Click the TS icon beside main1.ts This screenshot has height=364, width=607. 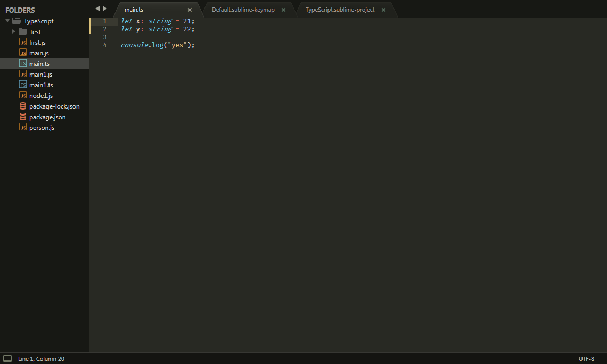pos(23,85)
